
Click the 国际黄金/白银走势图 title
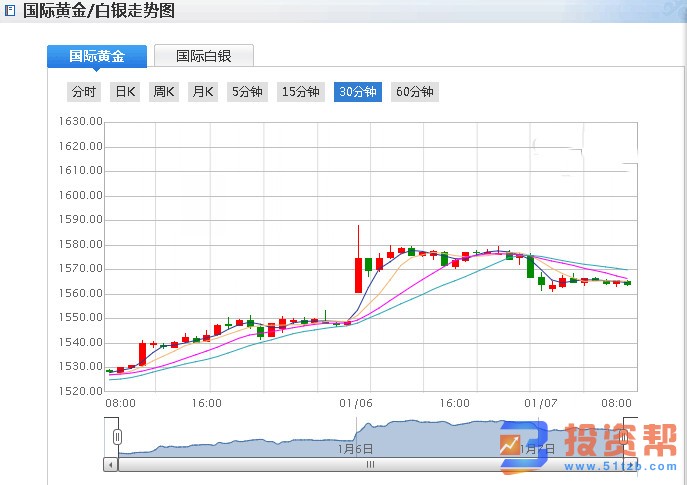pos(99,11)
